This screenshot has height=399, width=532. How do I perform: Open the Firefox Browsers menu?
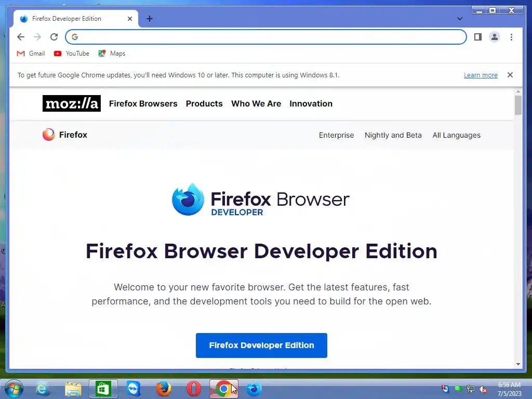click(143, 103)
